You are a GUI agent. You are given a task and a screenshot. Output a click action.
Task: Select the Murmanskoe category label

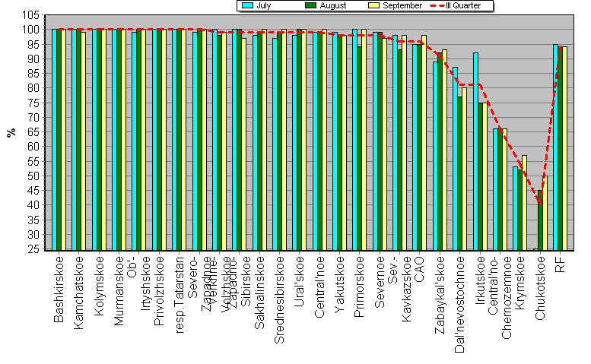(x=119, y=290)
